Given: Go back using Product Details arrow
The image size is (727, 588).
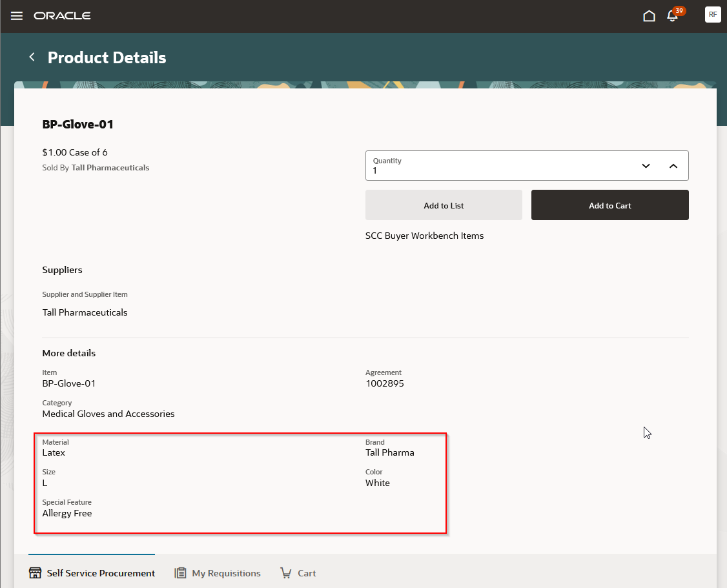Looking at the screenshot, I should [32, 57].
